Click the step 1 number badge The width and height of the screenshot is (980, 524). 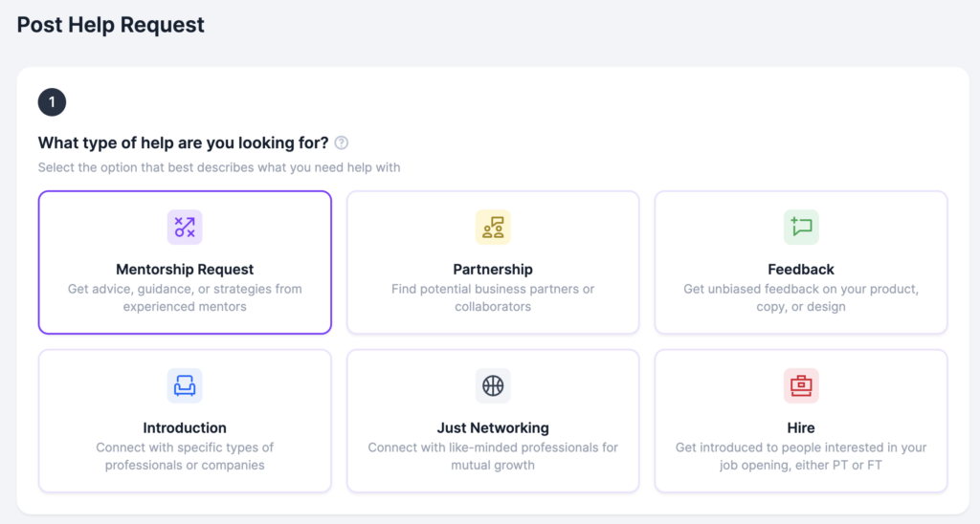(x=52, y=101)
